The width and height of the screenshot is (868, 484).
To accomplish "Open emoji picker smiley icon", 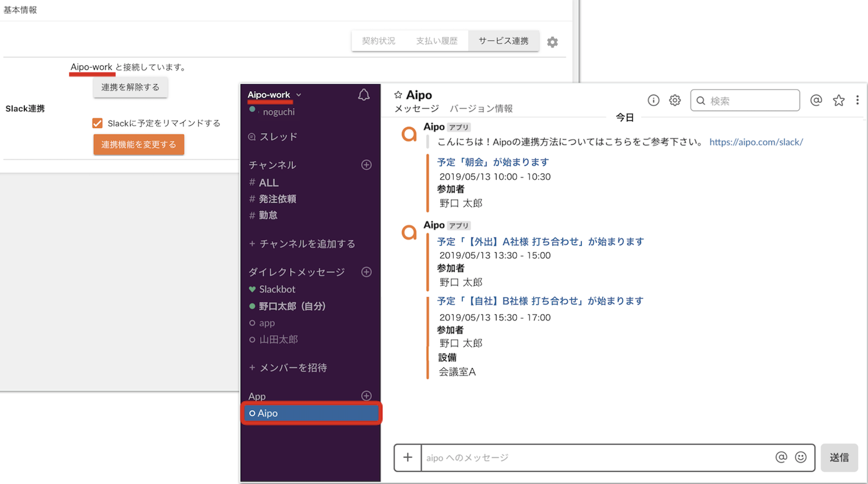I will click(801, 457).
